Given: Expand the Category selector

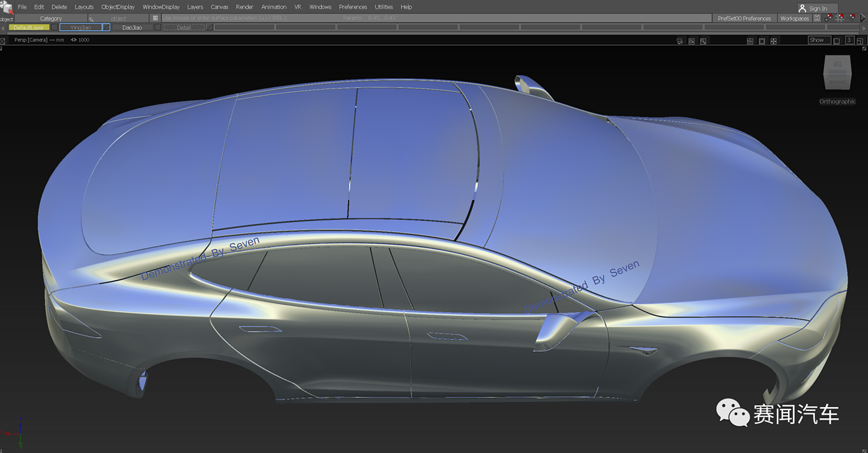Looking at the screenshot, I should coord(51,18).
